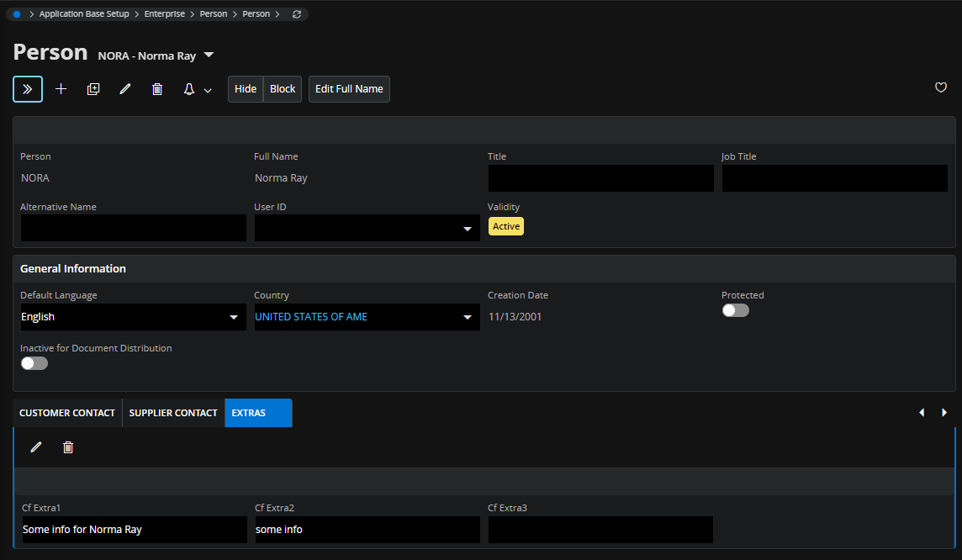Open notifications via the bell icon

coord(188,88)
